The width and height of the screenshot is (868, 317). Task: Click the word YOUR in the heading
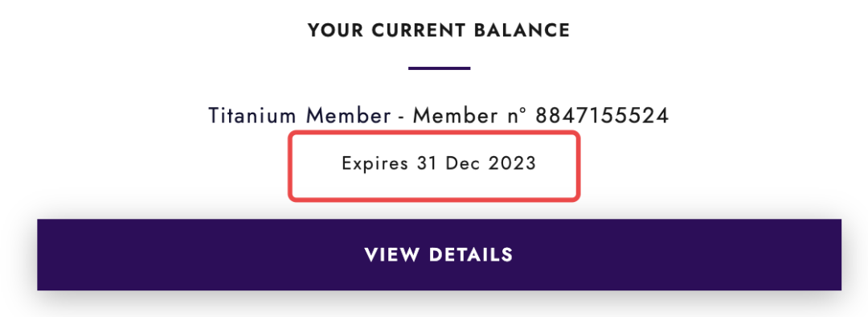[x=336, y=30]
